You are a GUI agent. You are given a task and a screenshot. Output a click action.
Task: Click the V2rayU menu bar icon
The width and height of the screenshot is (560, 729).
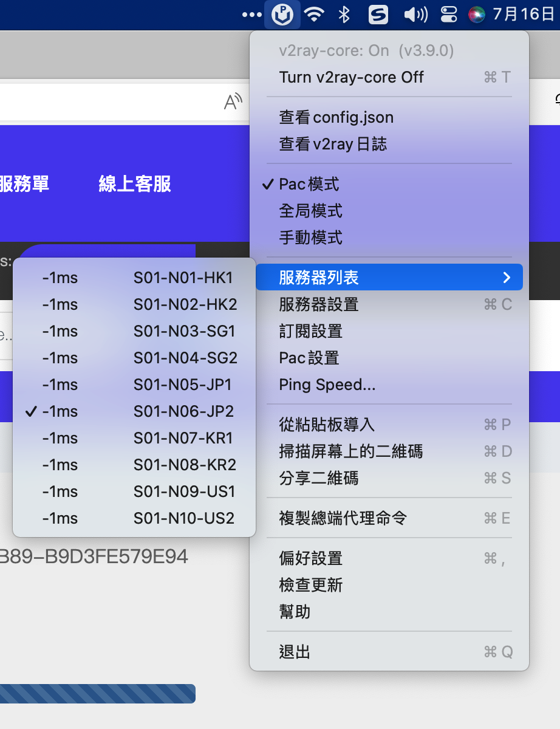click(x=282, y=15)
